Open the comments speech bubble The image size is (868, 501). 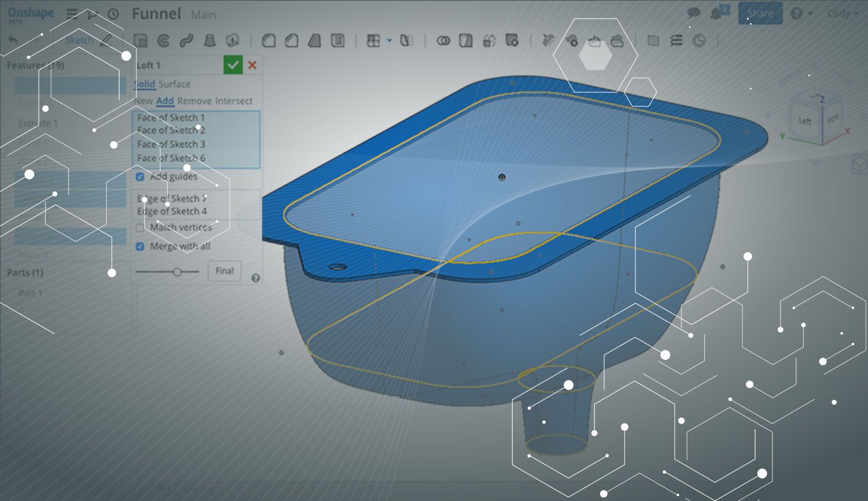point(694,13)
